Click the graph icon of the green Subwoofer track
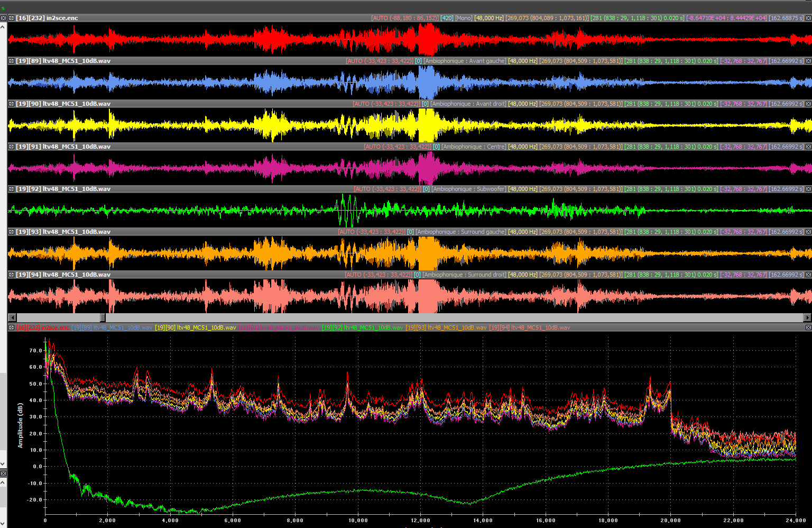The image size is (812, 528). (11, 189)
